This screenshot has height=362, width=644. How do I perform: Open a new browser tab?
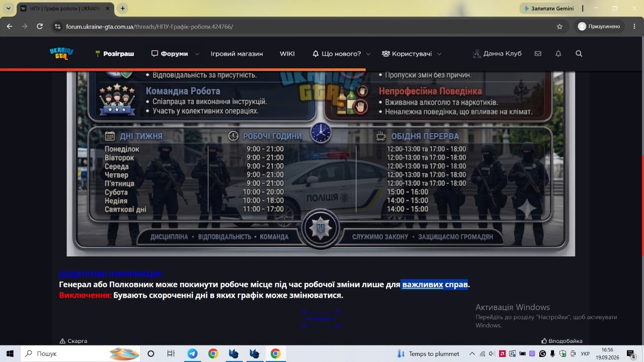[x=123, y=9]
